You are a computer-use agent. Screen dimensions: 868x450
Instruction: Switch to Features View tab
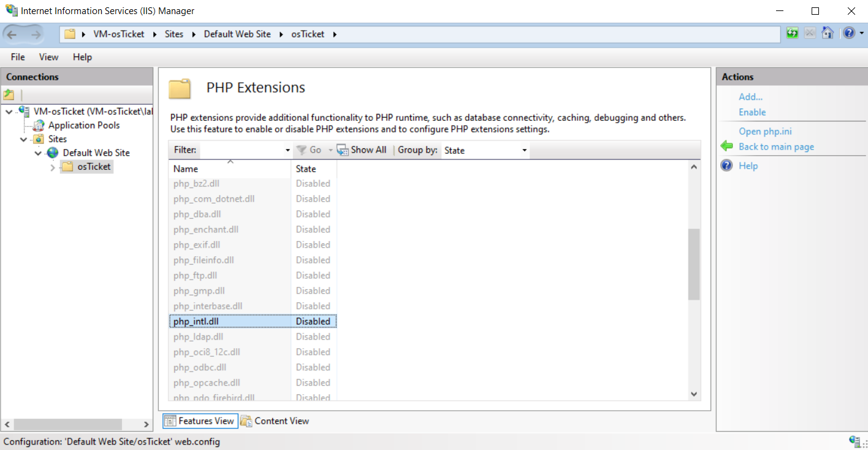(x=199, y=421)
